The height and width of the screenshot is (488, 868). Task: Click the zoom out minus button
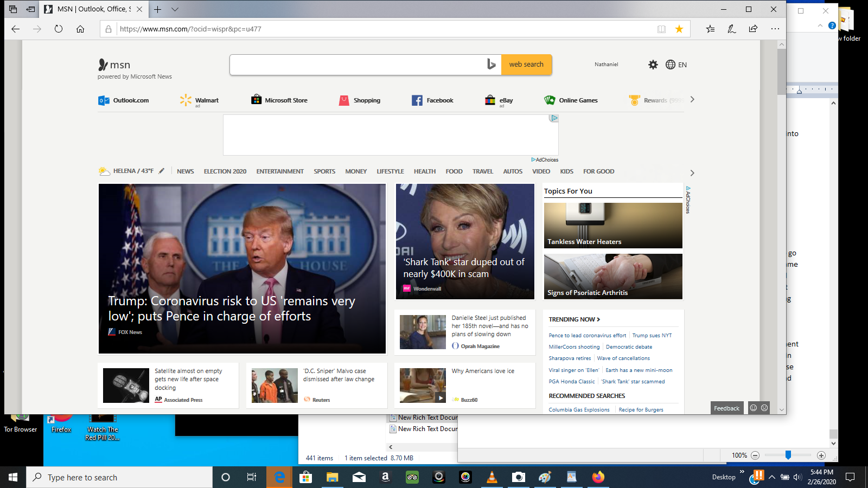[x=755, y=455]
